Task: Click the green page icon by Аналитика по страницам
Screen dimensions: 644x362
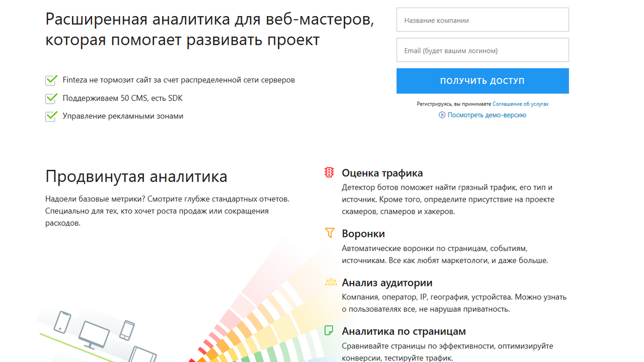Action: [x=329, y=331]
